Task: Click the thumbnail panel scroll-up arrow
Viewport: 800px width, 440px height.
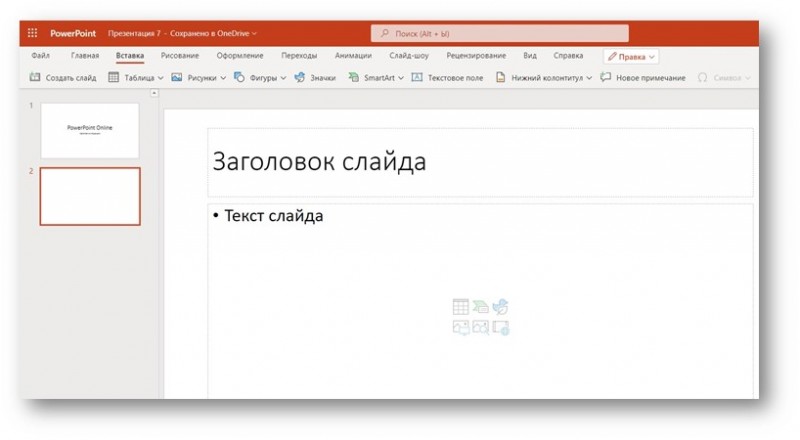Action: point(154,93)
